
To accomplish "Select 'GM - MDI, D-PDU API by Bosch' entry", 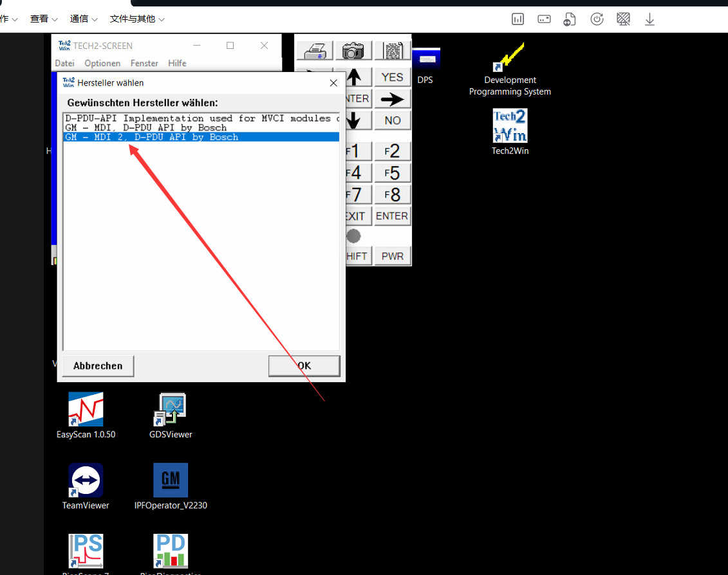I will pyautogui.click(x=146, y=127).
